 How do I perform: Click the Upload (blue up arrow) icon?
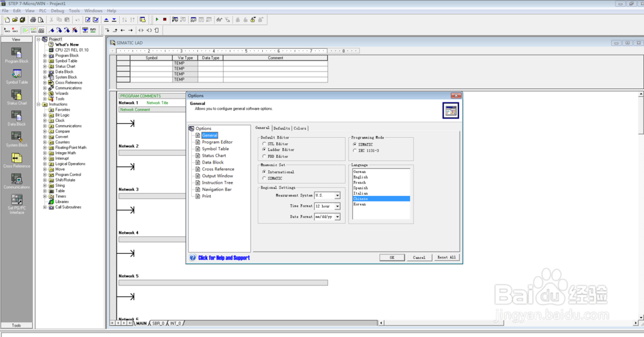[106, 20]
